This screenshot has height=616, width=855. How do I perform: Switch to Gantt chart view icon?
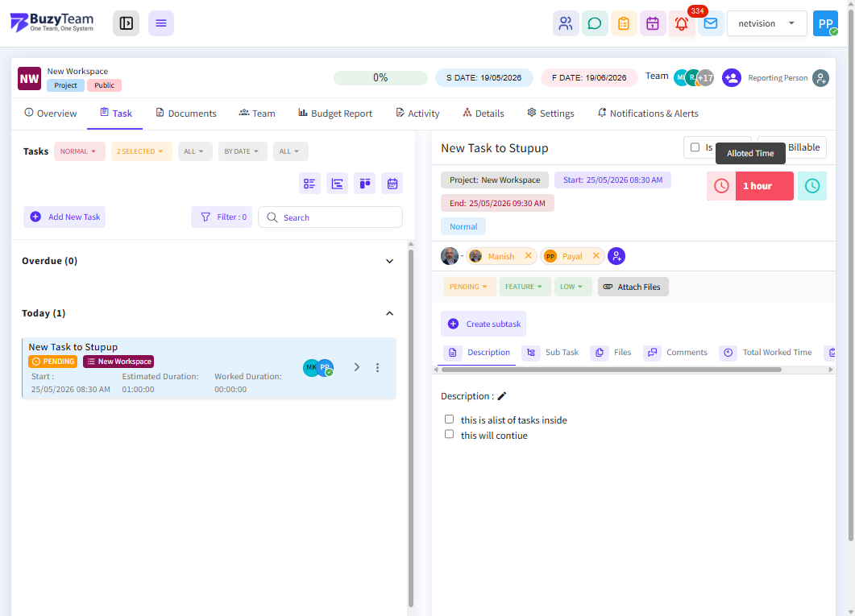(x=337, y=184)
